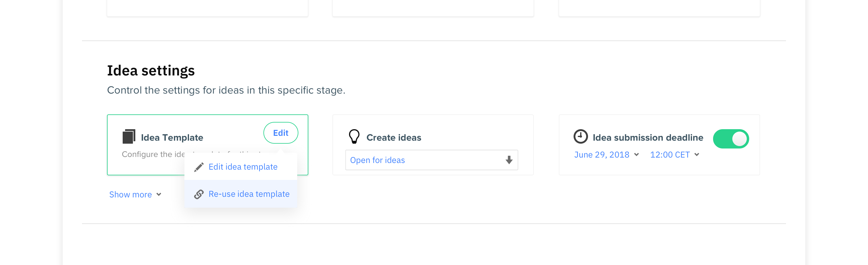
Task: Disable the Idea submission deadline toggle
Action: point(731,139)
